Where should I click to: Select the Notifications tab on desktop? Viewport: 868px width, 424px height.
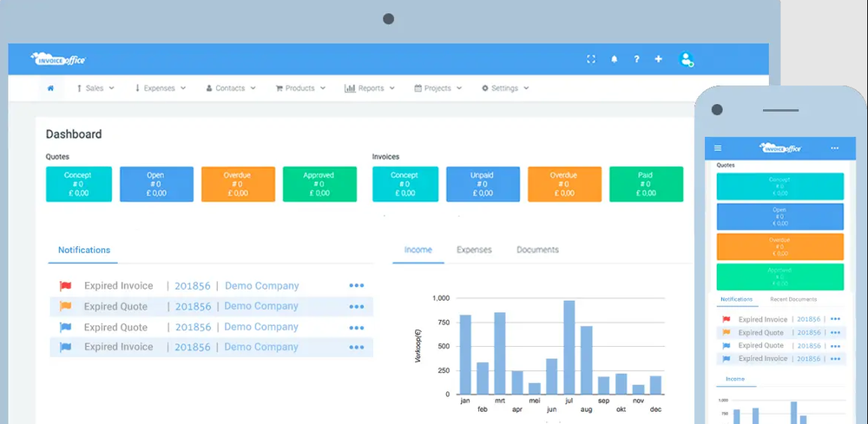coord(84,250)
